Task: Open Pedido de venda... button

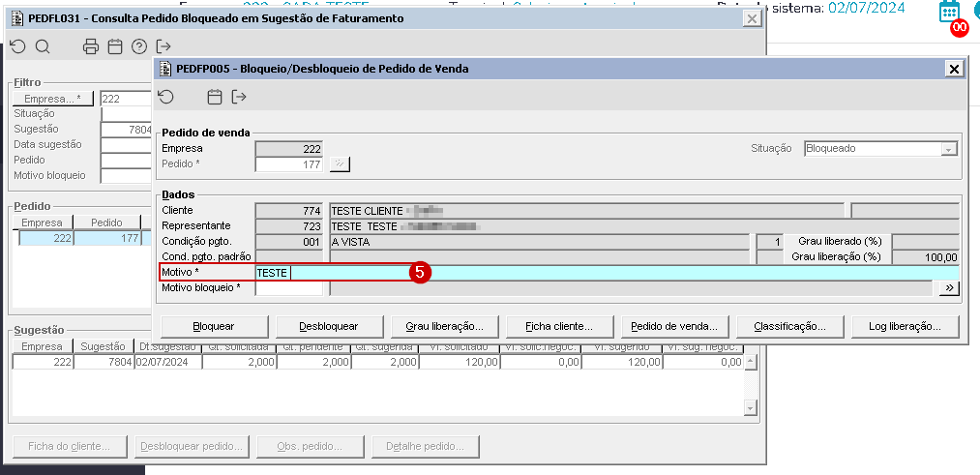Action: click(675, 326)
